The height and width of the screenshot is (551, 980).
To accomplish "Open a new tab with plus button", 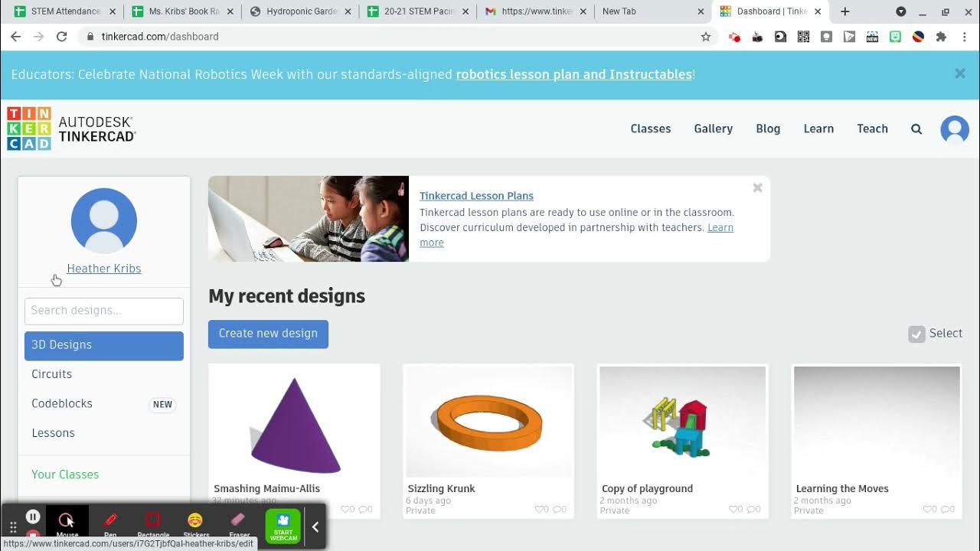I will click(x=845, y=11).
